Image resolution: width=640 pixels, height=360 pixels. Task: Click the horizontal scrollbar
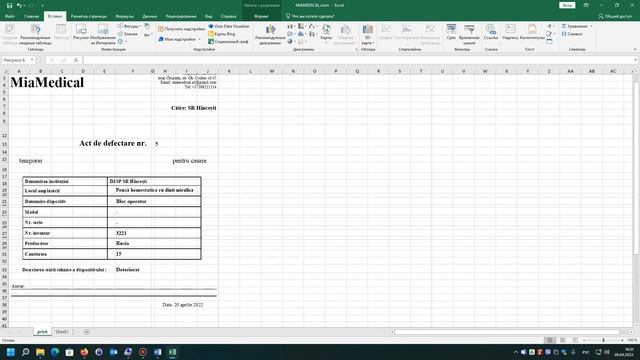click(x=508, y=332)
